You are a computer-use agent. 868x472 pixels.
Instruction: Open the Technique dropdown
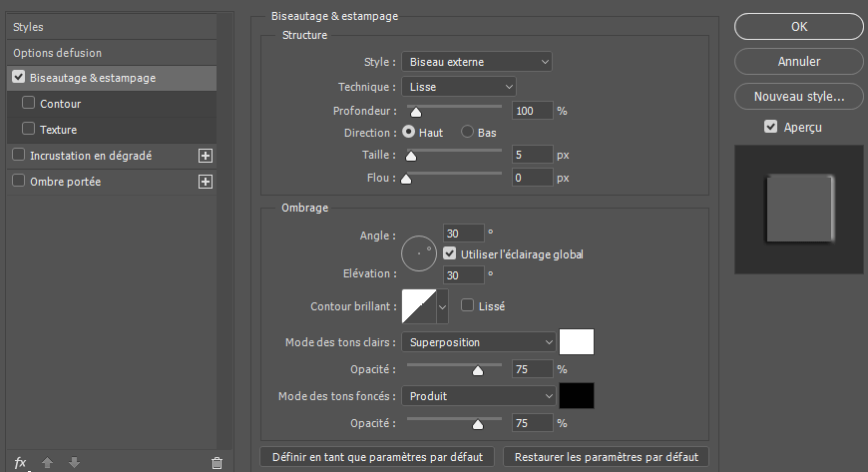459,88
